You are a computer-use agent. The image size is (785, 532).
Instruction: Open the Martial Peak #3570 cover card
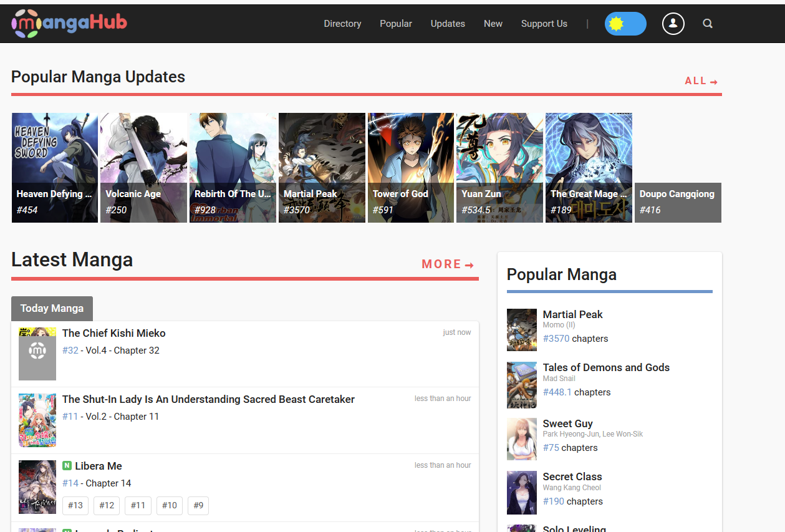(322, 168)
